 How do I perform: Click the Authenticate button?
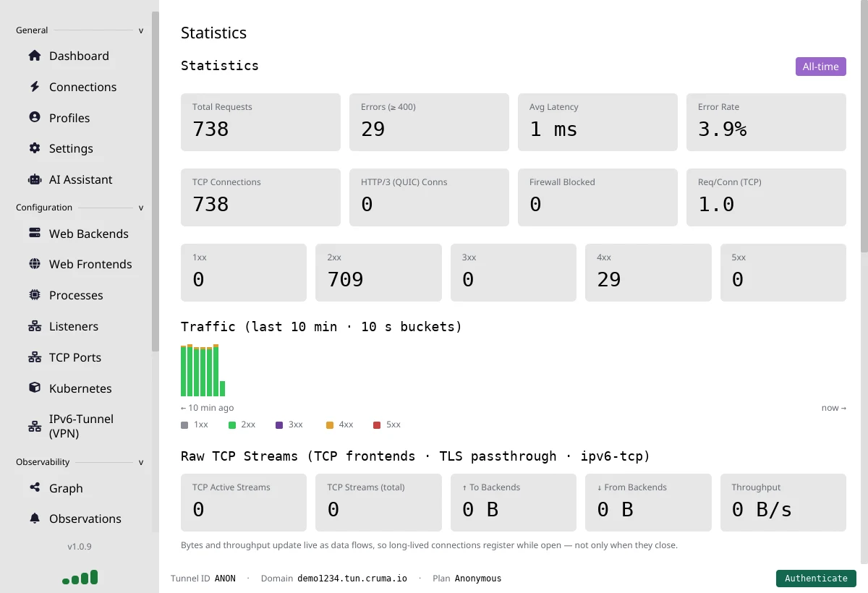tap(816, 579)
